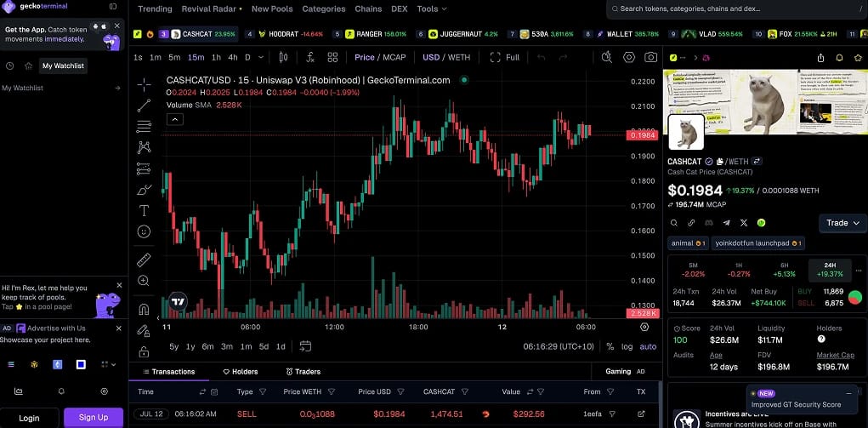This screenshot has width=868, height=428.
Task: Open the Holders tab
Action: point(241,372)
